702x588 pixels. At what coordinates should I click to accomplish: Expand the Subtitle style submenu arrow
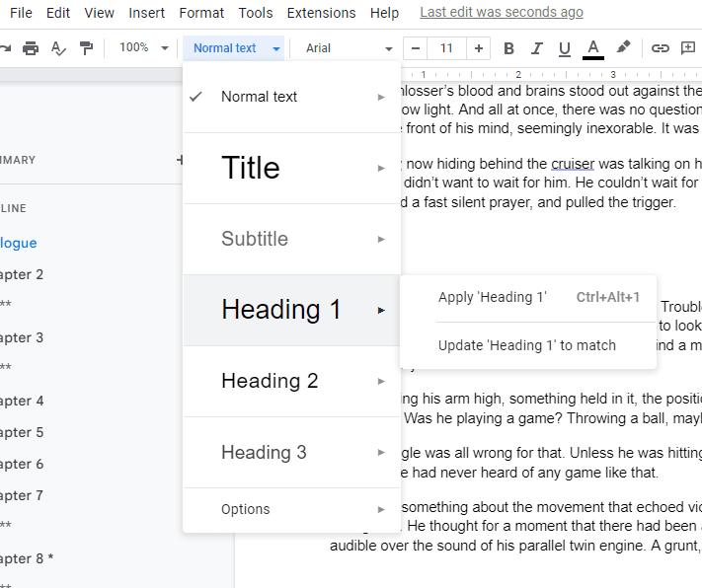381,239
